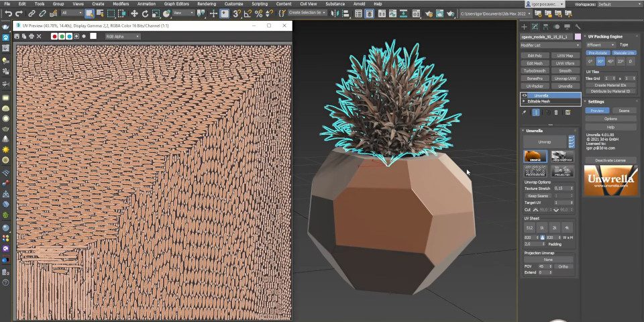Screen dimensions: 644x322
Task: Open the Graph Editors menu
Action: tap(176, 4)
